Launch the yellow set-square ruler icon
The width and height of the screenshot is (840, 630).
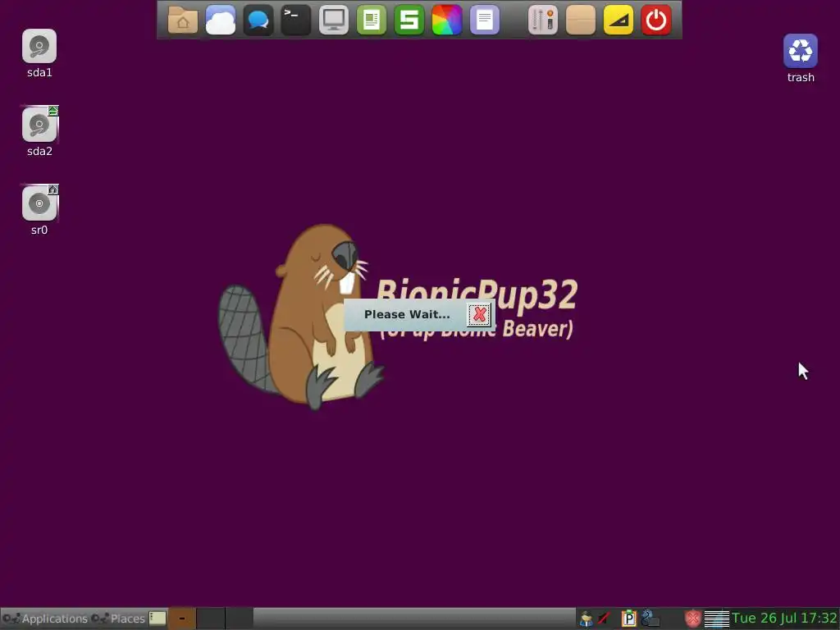(619, 21)
